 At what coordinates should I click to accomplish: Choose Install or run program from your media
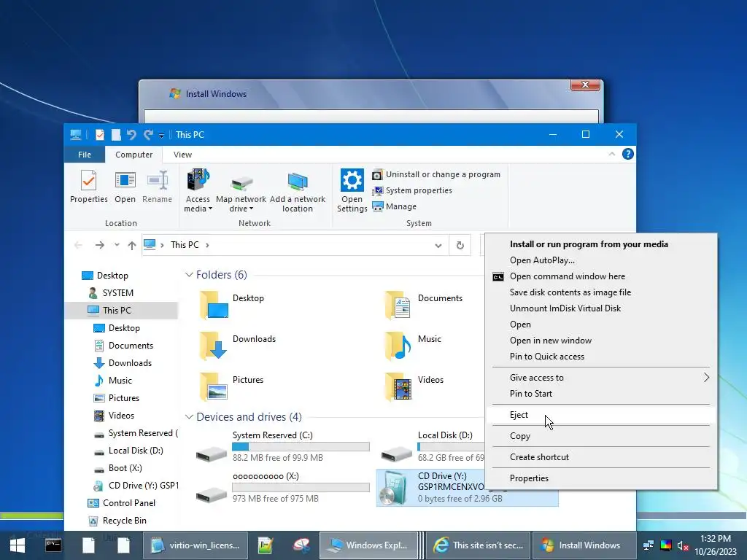tap(589, 244)
